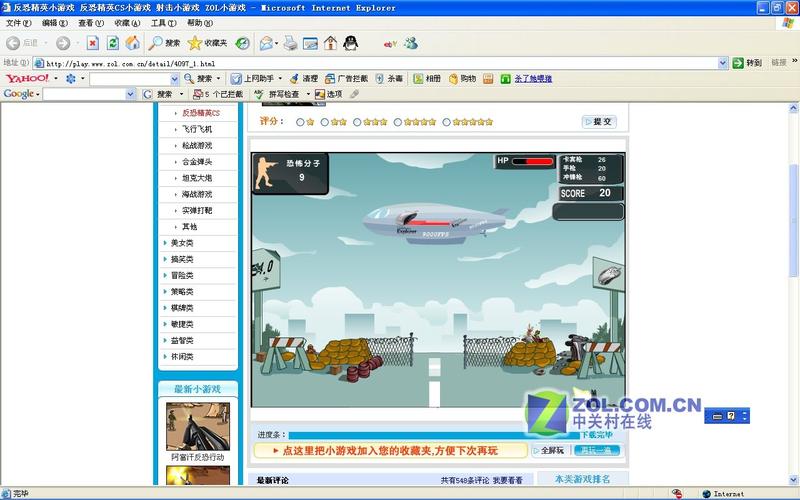800x500 pixels.
Task: Expand the 美女类 category in sidebar
Action: pos(182,243)
